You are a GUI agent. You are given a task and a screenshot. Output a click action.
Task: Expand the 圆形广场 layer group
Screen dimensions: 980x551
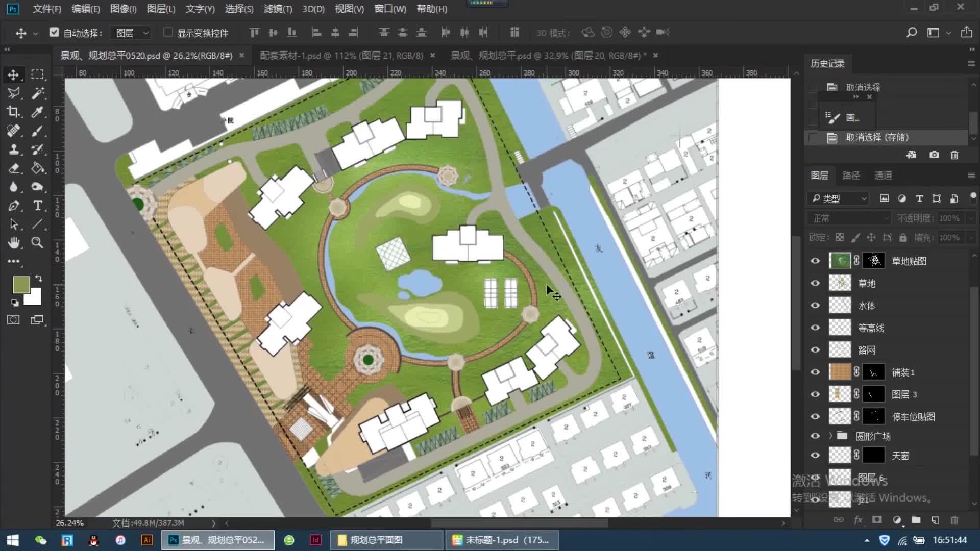click(830, 436)
